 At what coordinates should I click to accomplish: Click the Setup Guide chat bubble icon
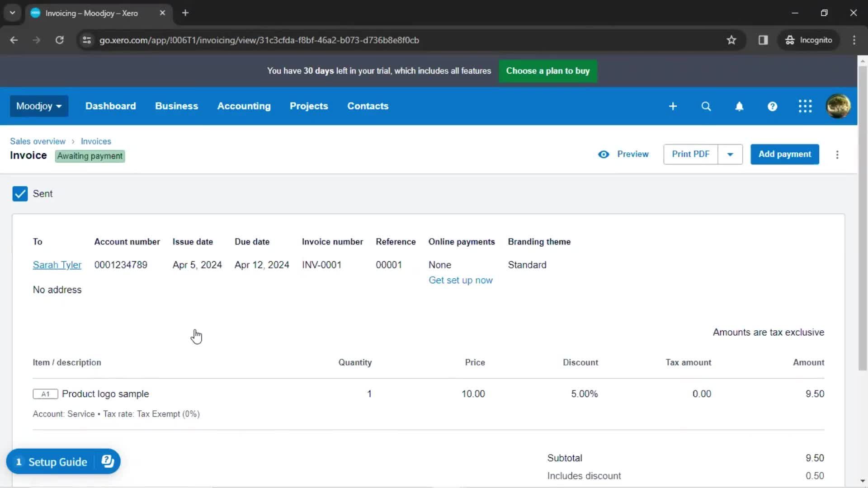click(108, 461)
